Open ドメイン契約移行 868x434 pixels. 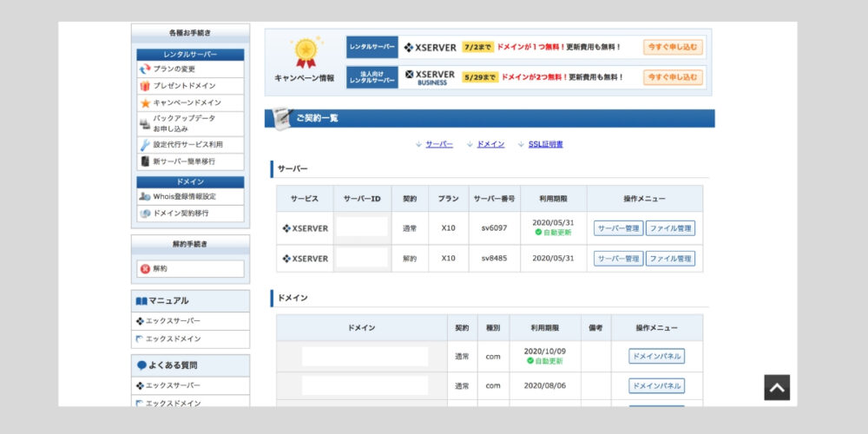[x=190, y=214]
